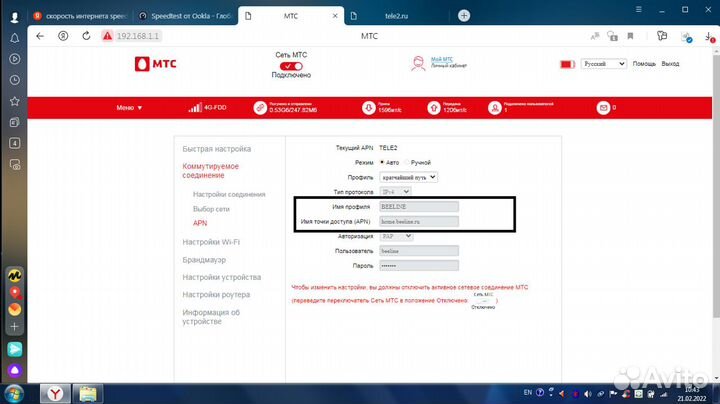The height and width of the screenshot is (404, 720).
Task: Click the MTS logo
Action: tap(155, 64)
